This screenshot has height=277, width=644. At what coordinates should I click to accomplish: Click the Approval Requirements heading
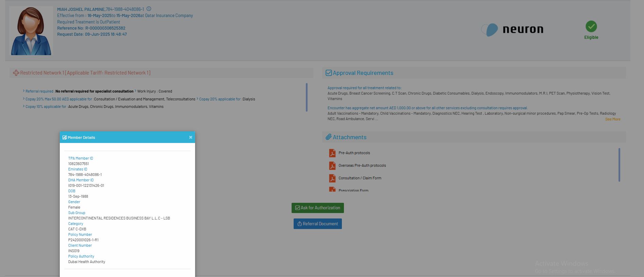pyautogui.click(x=363, y=73)
